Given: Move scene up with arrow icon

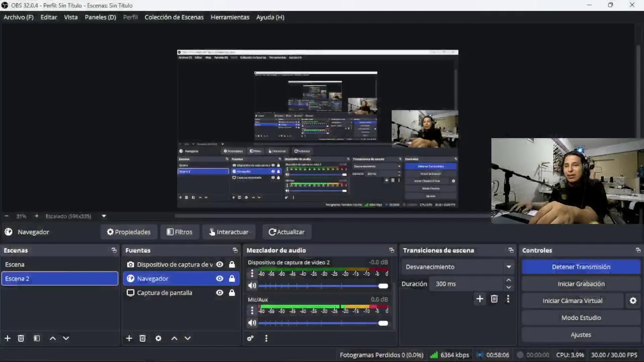Looking at the screenshot, I should tap(52, 338).
